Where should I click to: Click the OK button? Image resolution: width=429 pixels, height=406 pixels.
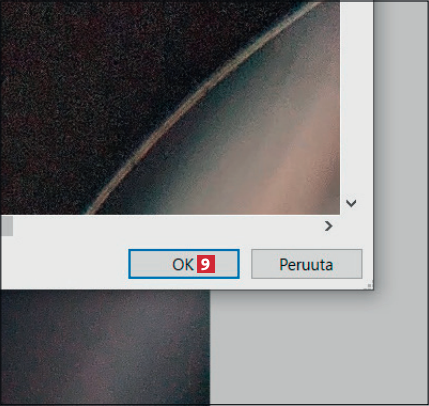[x=184, y=264]
